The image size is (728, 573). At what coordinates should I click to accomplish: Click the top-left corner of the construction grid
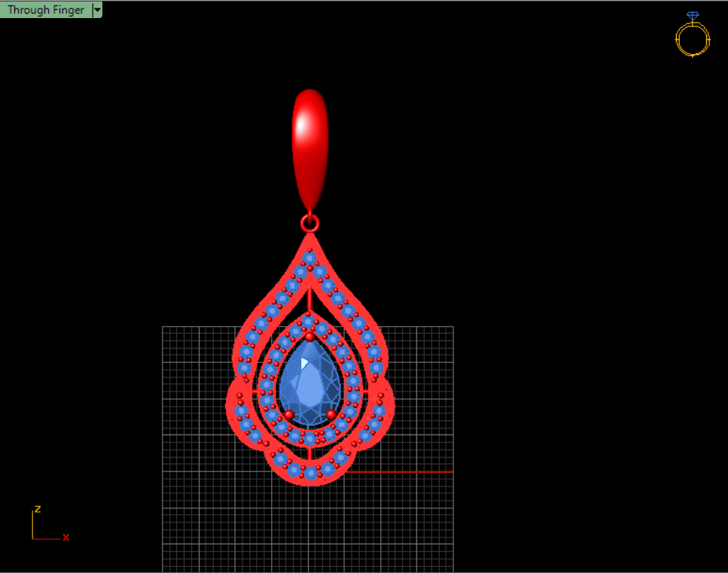tap(163, 327)
